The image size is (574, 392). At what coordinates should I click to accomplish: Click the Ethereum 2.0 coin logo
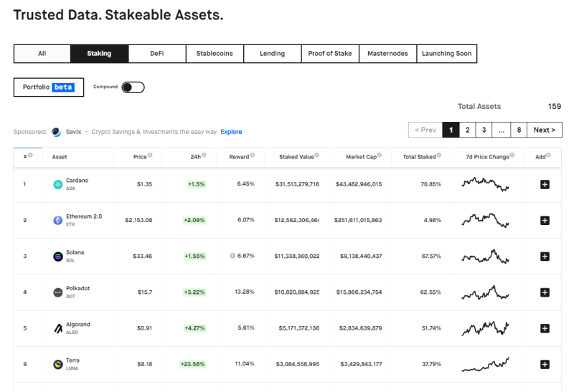[58, 221]
